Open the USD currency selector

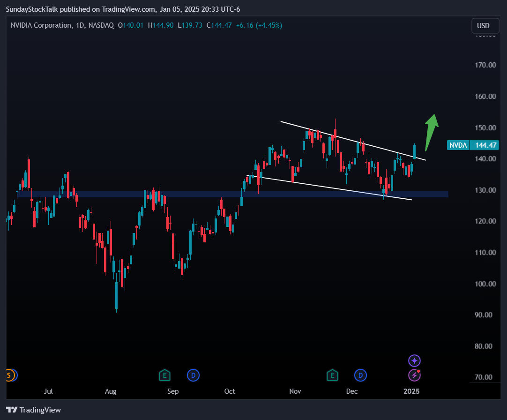coord(485,26)
